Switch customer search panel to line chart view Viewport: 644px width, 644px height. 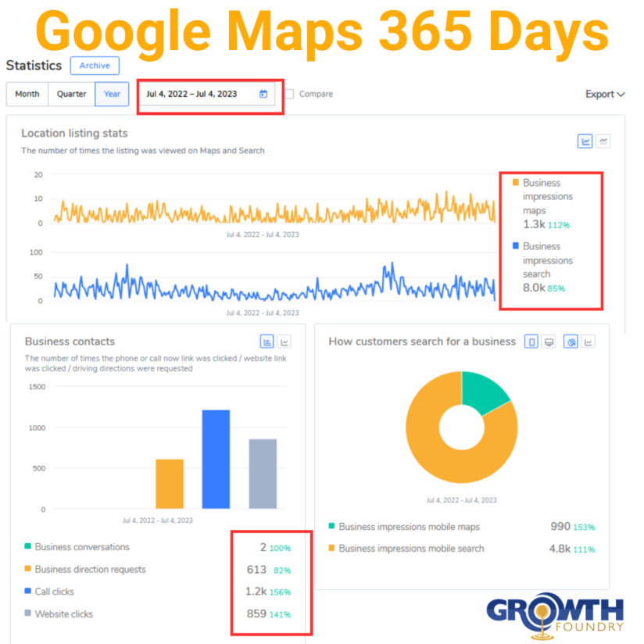coord(588,342)
